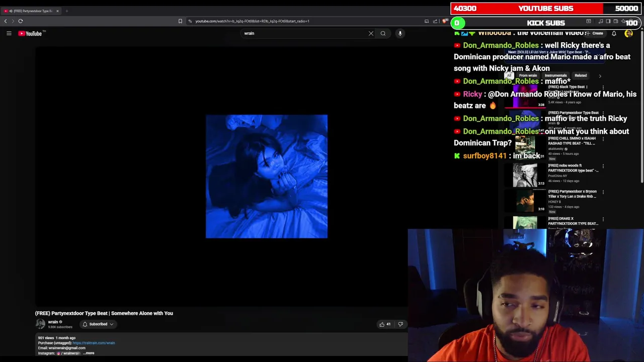
Task: Open options for the CHILL SMINO video
Action: [603, 139]
